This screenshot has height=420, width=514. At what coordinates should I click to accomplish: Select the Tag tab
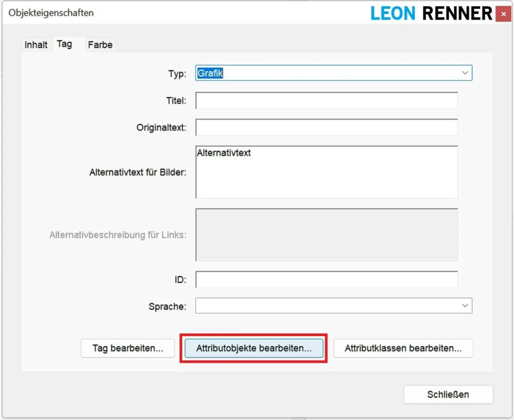64,44
